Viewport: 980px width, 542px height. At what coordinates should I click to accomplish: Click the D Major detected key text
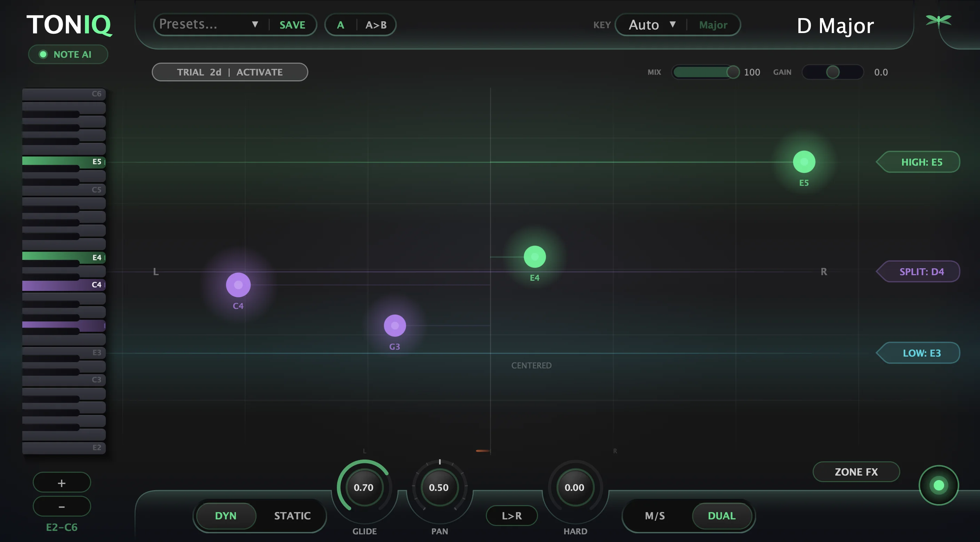835,26
